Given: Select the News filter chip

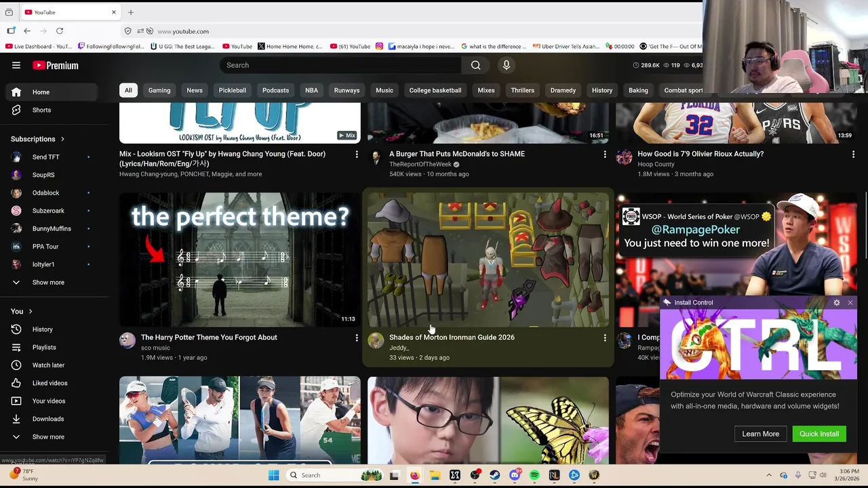Looking at the screenshot, I should 195,90.
